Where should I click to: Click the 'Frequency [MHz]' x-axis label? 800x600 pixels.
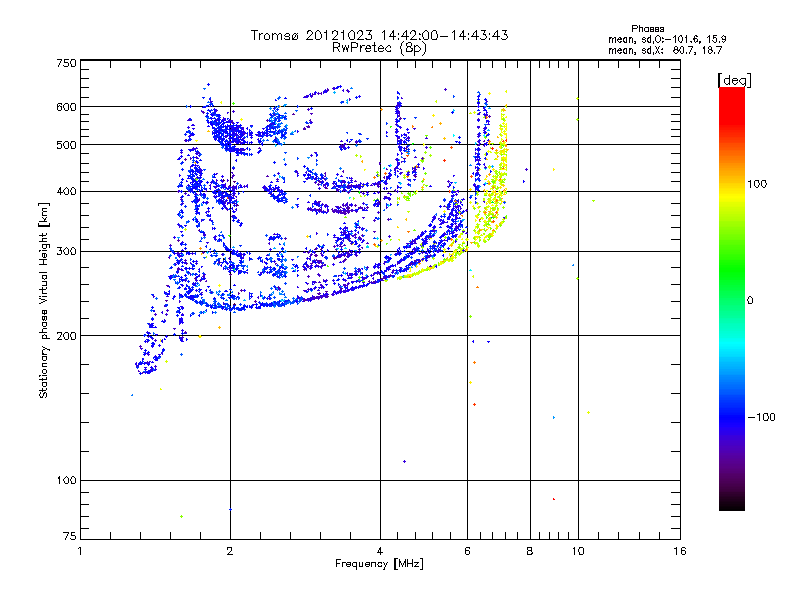pyautogui.click(x=379, y=564)
